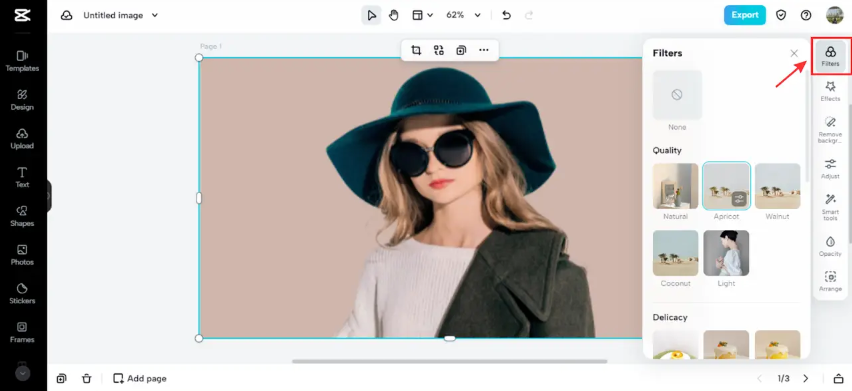The width and height of the screenshot is (852, 391).
Task: Click Add page button
Action: (x=140, y=379)
